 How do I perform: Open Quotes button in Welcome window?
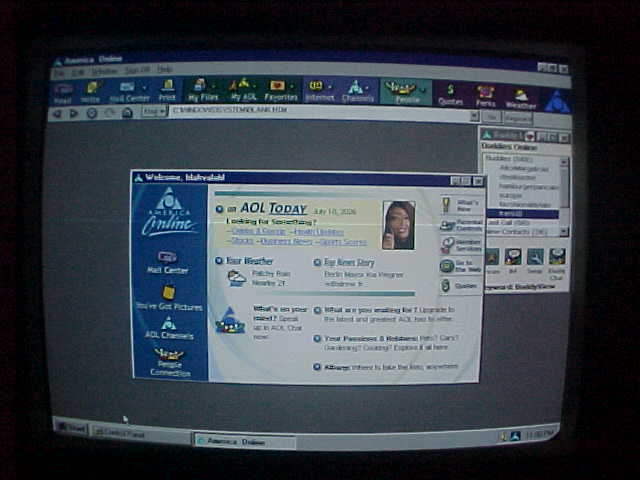(x=461, y=285)
